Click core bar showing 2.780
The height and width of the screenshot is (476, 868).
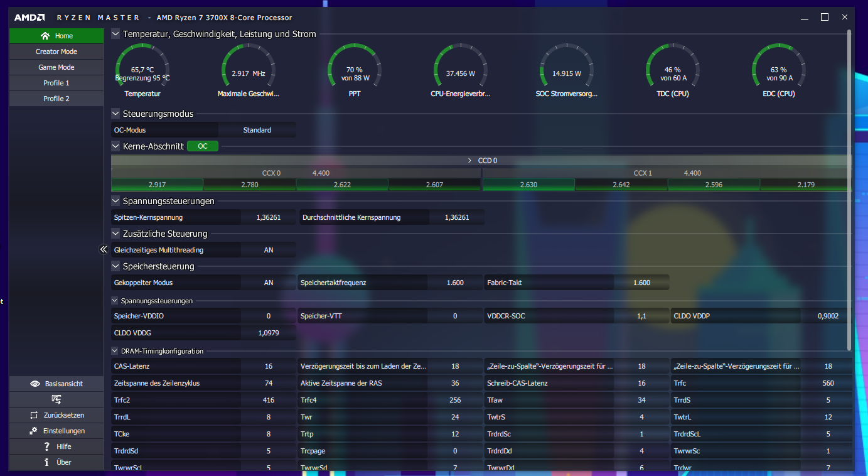(x=250, y=185)
